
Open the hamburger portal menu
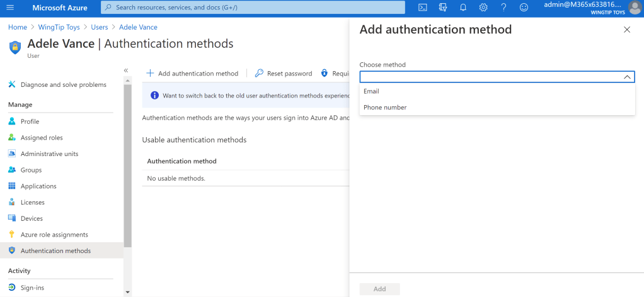[x=9, y=8]
